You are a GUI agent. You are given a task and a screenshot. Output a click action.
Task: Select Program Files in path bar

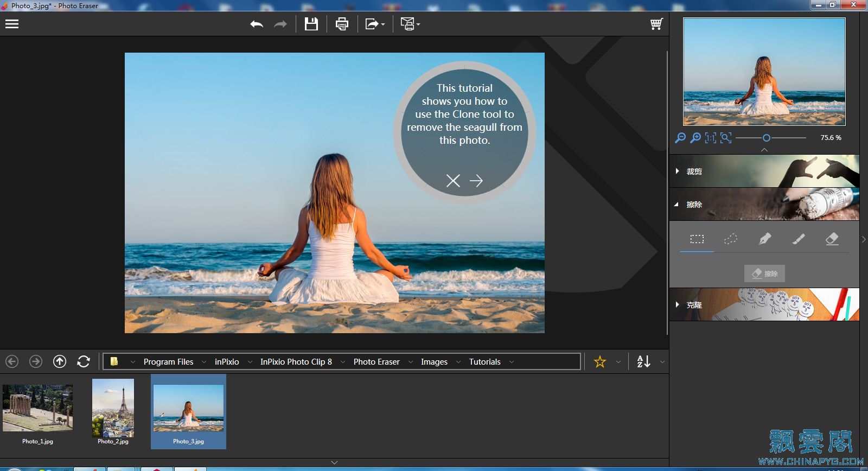[168, 362]
